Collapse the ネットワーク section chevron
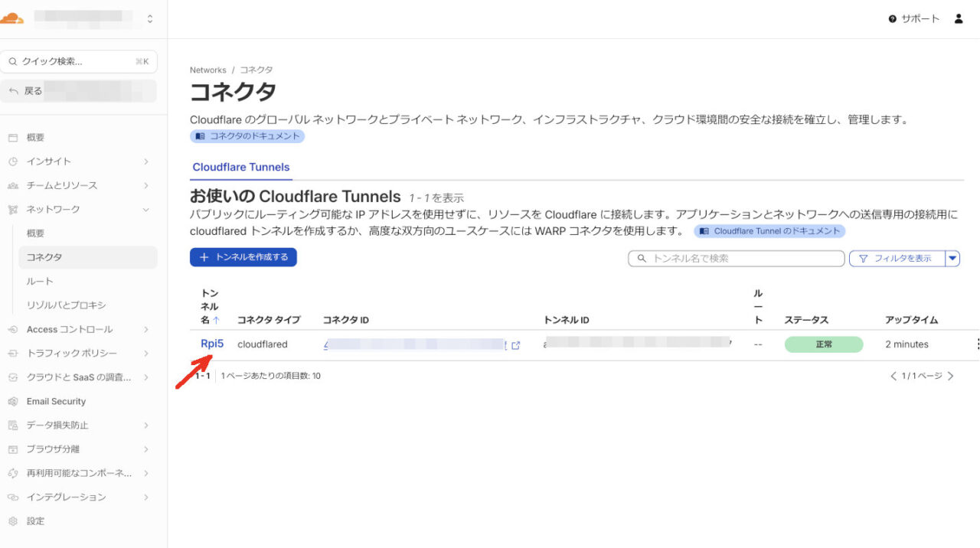 click(x=146, y=209)
